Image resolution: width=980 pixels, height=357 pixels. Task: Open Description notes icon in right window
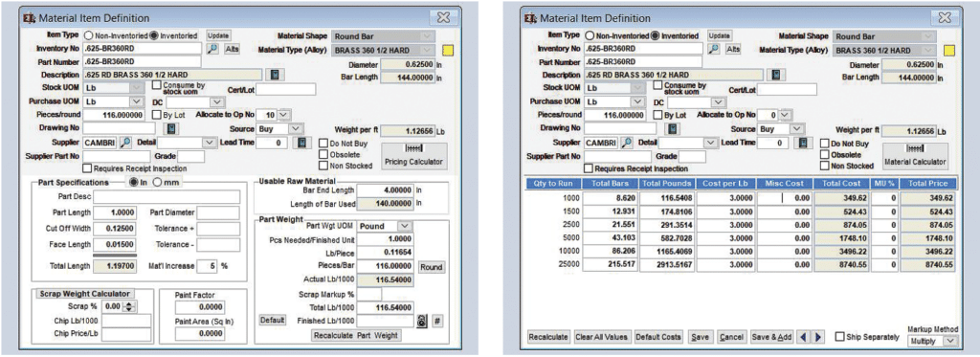(775, 75)
